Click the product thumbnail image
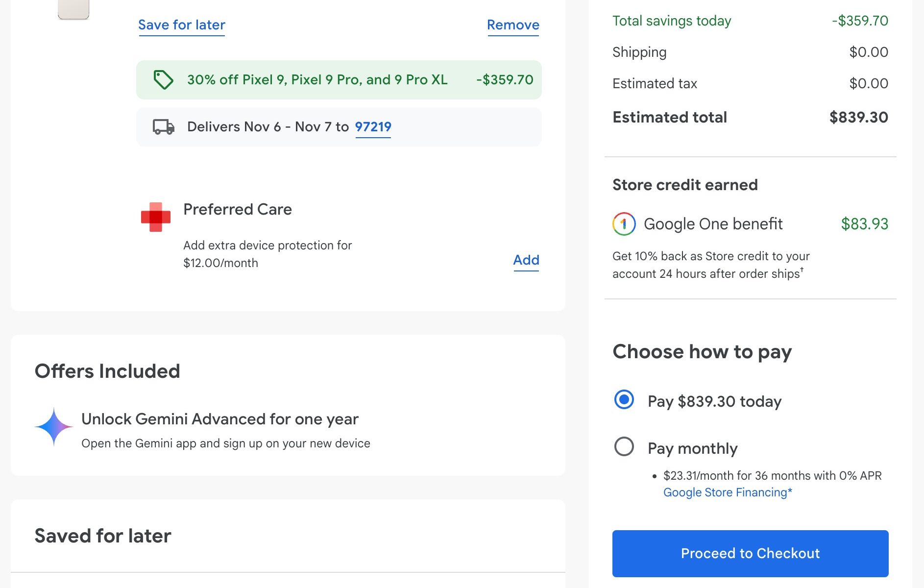The image size is (924, 588). (x=73, y=9)
